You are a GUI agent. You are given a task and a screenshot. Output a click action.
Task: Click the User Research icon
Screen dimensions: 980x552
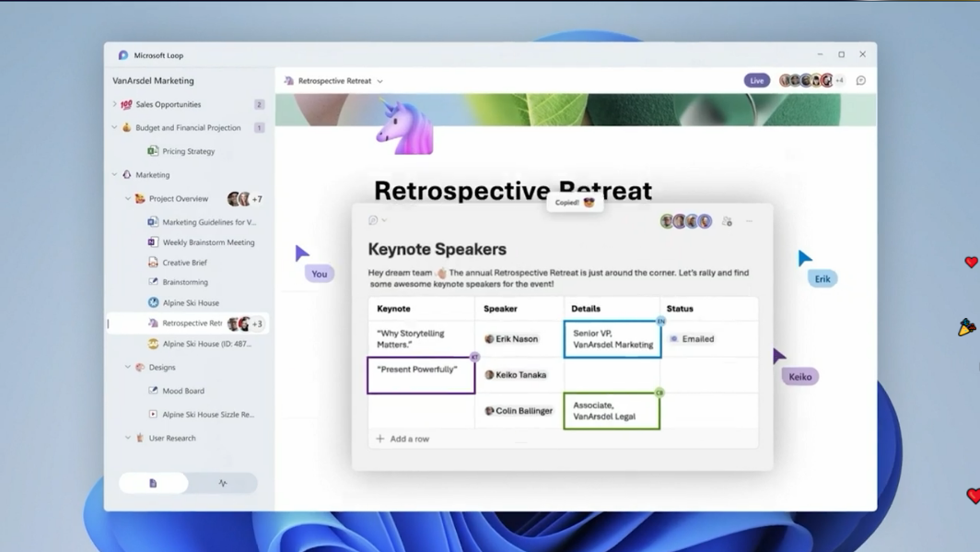point(140,438)
